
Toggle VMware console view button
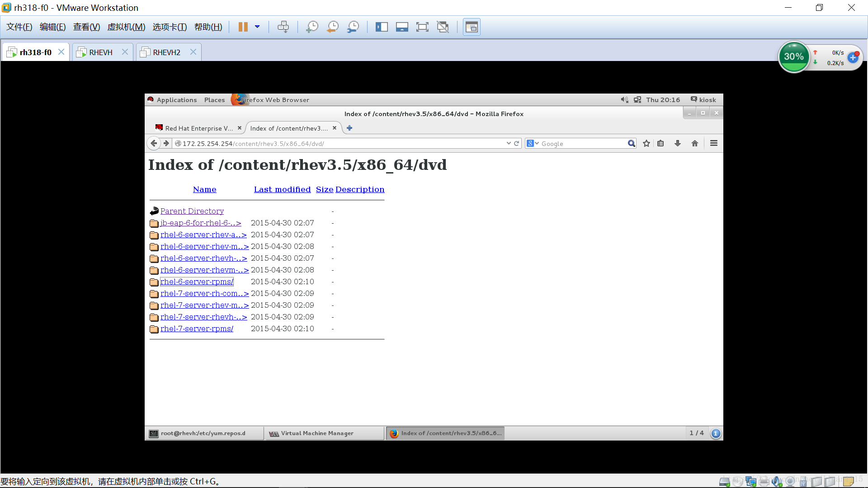[472, 27]
